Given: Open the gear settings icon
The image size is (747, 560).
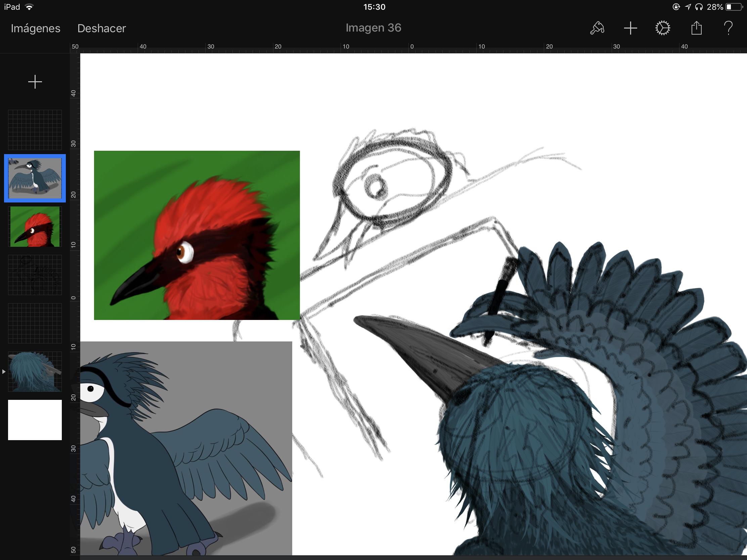Looking at the screenshot, I should (663, 28).
